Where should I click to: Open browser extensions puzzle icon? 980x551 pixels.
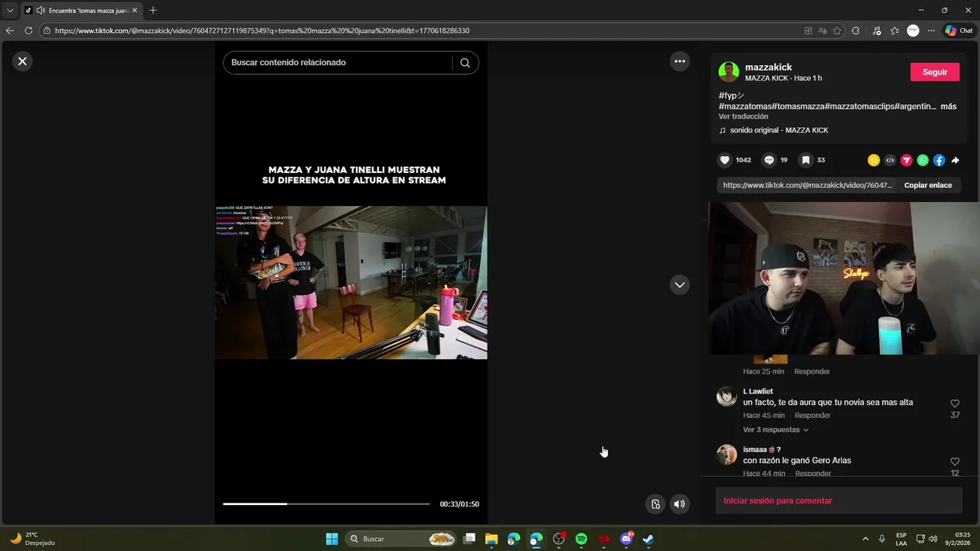pyautogui.click(x=856, y=31)
